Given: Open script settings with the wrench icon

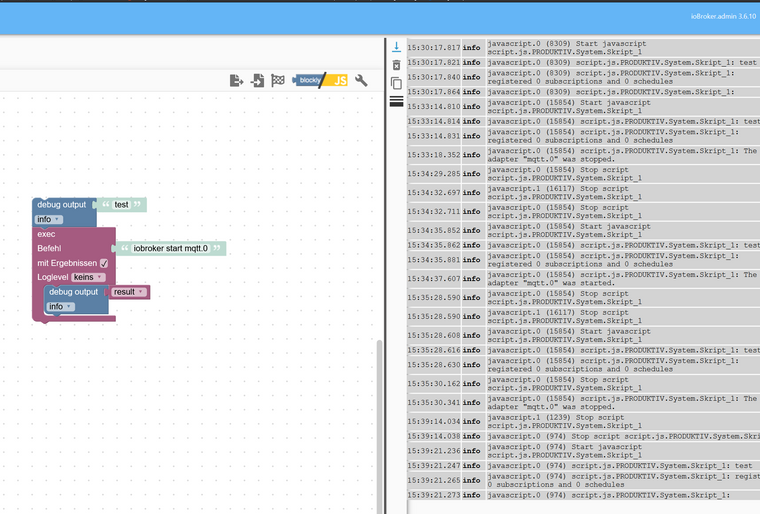Looking at the screenshot, I should [x=361, y=80].
